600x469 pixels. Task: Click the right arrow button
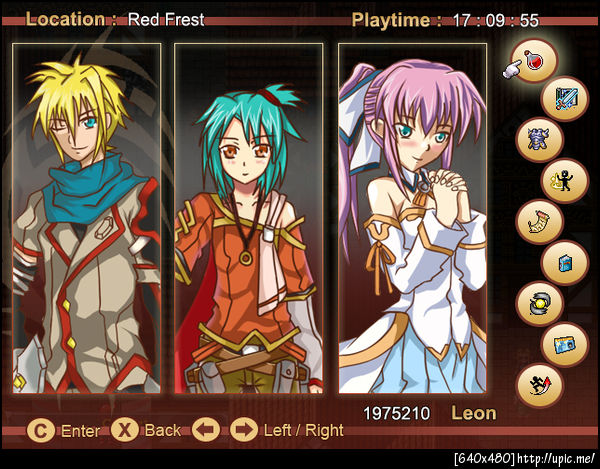click(244, 430)
